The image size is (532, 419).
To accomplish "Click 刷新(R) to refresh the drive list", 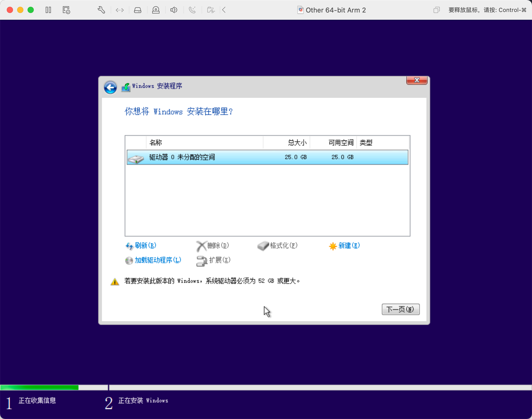I will click(145, 246).
